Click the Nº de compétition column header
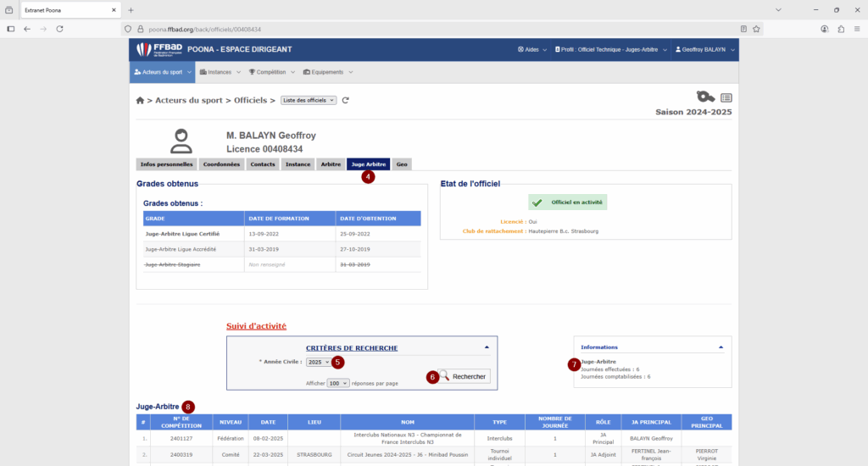Screen dimensions: 868x466 (181, 422)
